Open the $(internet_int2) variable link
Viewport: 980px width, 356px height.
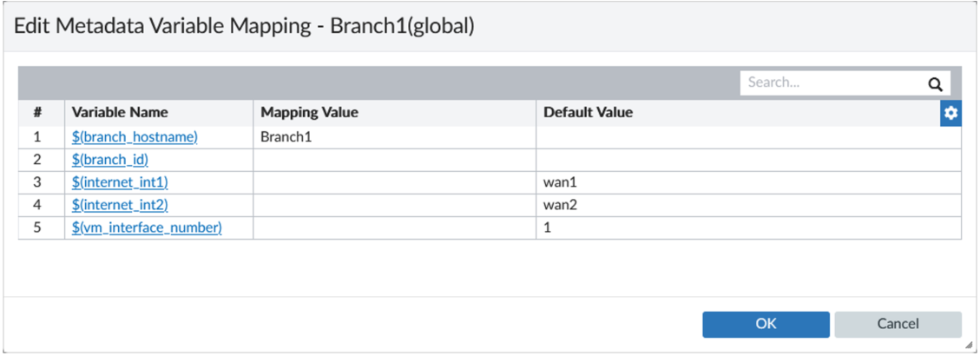[x=120, y=205]
